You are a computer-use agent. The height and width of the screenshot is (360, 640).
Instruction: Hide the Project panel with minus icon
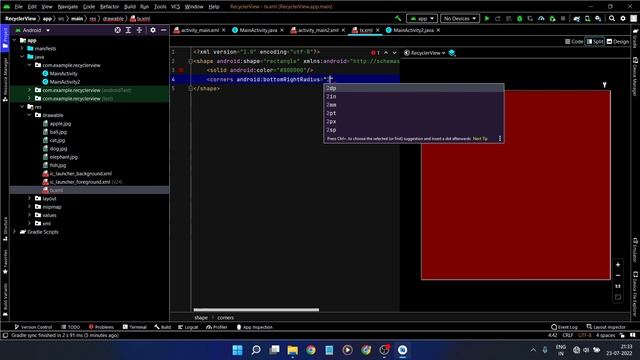point(164,30)
